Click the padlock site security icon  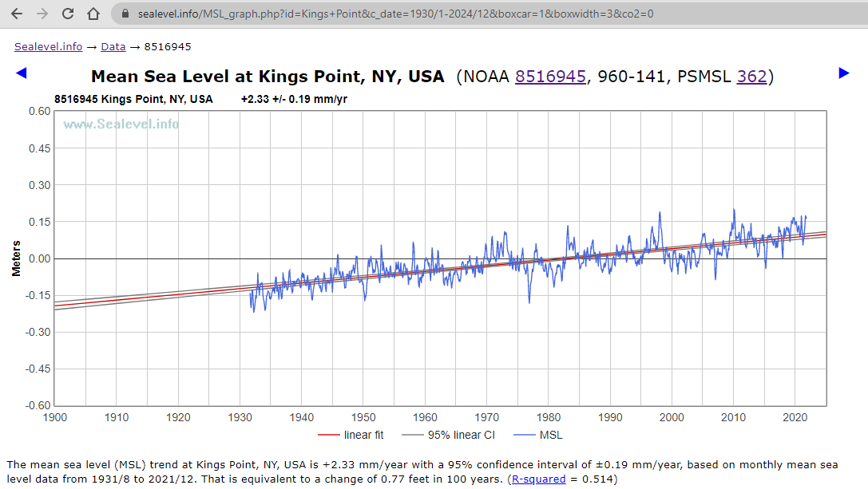[125, 14]
